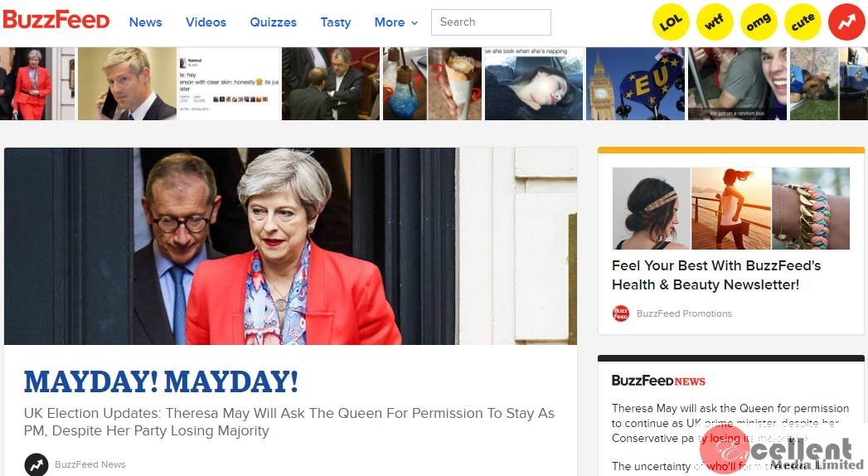Open the Health & Beauty Newsletter link
The height and width of the screenshot is (476, 868).
(716, 275)
